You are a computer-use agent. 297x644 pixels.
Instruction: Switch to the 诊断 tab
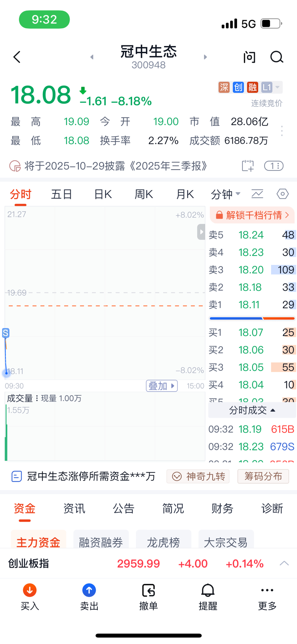pyautogui.click(x=272, y=508)
